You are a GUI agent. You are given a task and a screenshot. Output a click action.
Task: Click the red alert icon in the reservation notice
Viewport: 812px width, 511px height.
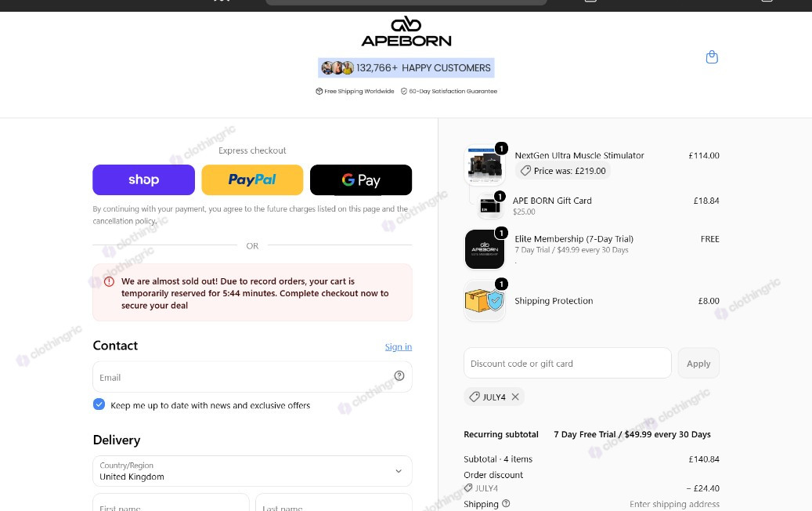[110, 281]
